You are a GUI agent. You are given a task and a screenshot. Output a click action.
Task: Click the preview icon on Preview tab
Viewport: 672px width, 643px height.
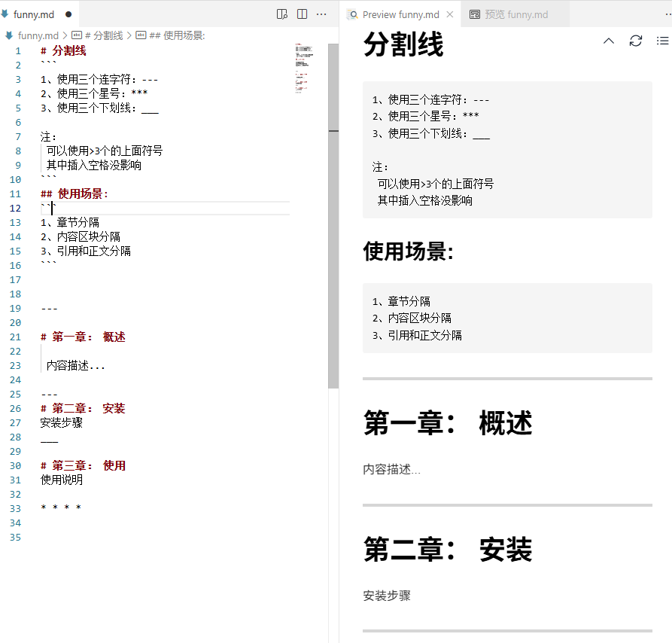click(x=353, y=14)
